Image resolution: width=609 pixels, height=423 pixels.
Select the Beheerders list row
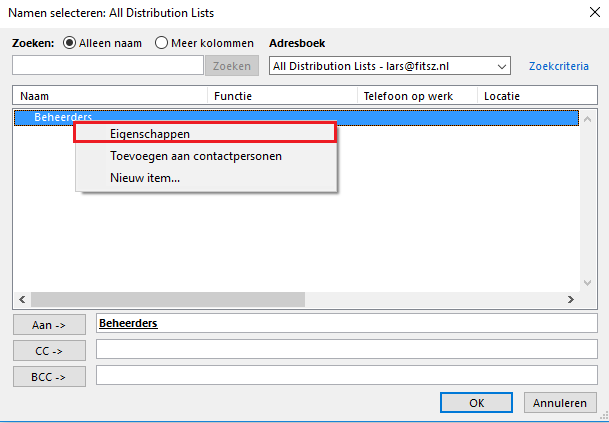[296, 117]
